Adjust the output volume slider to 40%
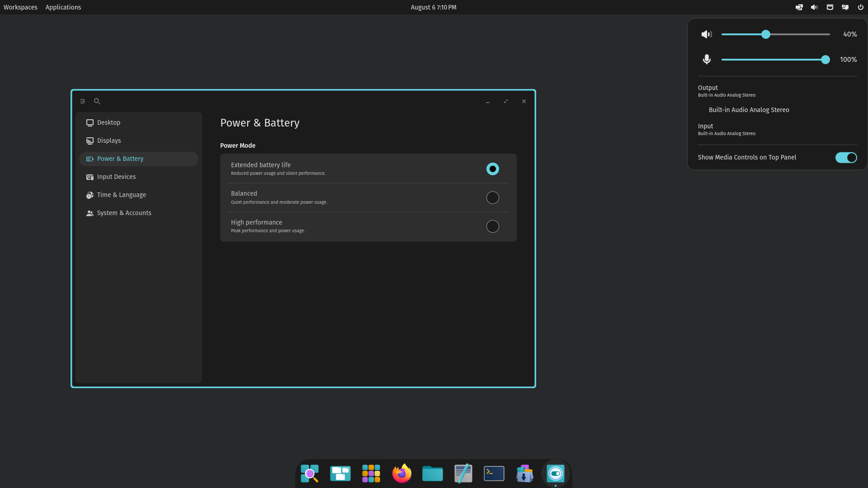 765,34
